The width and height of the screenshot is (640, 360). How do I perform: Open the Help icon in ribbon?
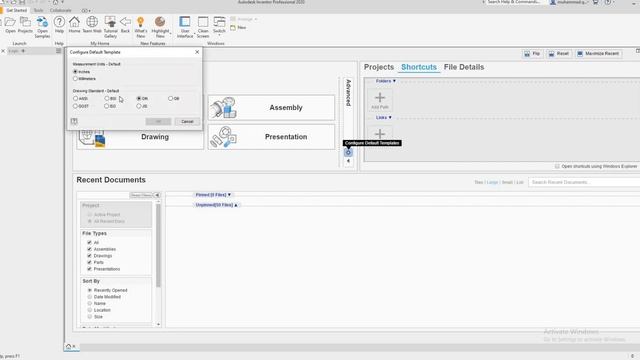(x=59, y=22)
